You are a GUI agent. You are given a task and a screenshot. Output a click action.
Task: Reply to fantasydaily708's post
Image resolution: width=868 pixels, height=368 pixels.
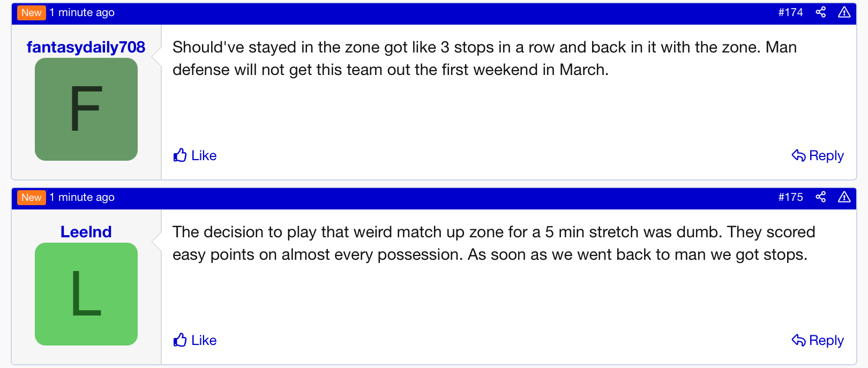tap(818, 155)
